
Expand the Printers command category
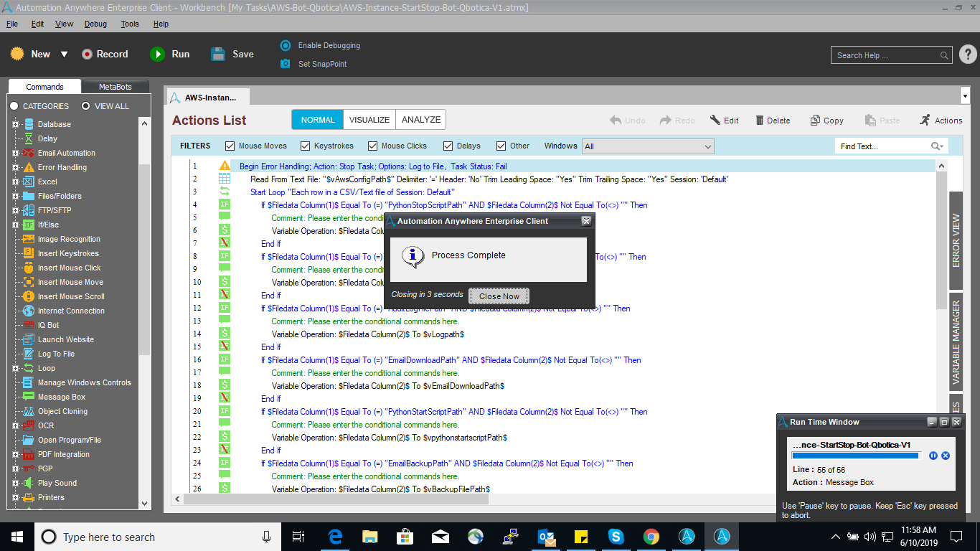[15, 497]
